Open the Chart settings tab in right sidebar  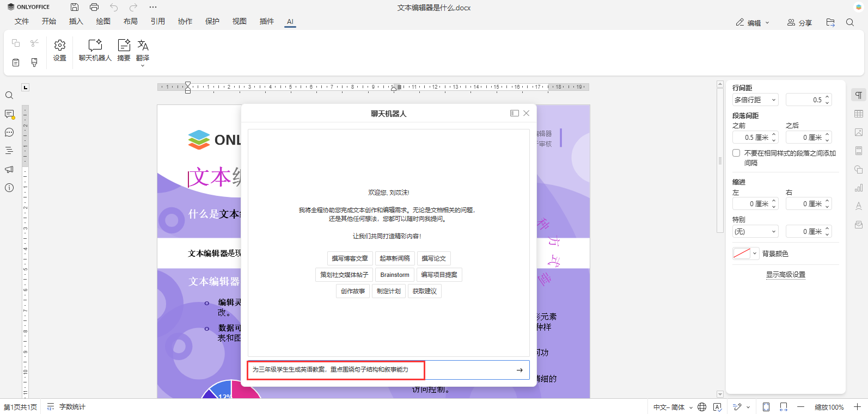[859, 188]
